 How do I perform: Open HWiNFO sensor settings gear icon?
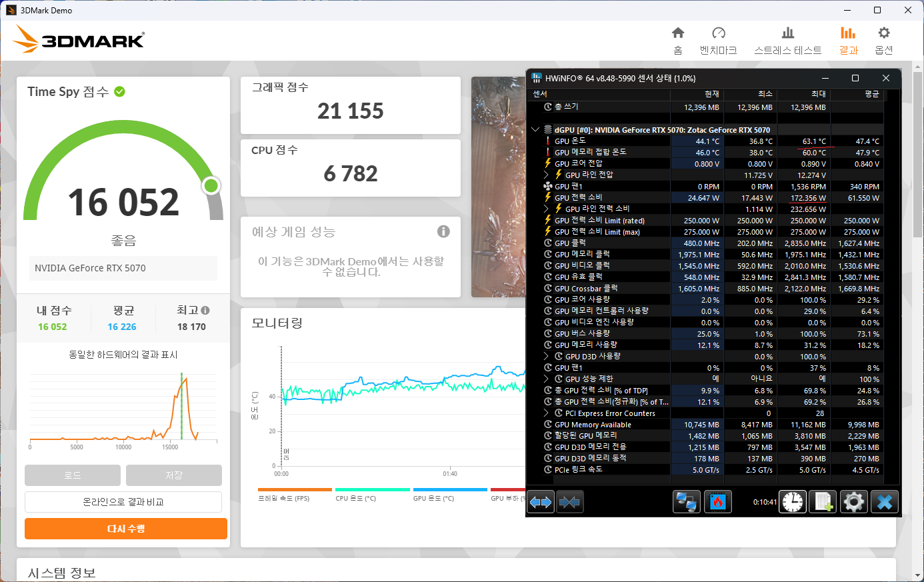click(854, 502)
